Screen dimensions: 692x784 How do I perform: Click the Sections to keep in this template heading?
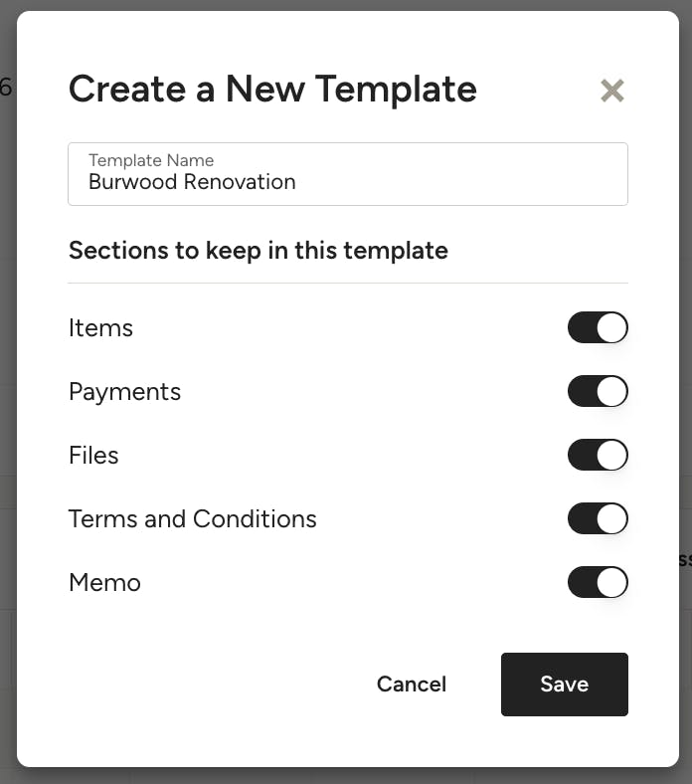[258, 250]
